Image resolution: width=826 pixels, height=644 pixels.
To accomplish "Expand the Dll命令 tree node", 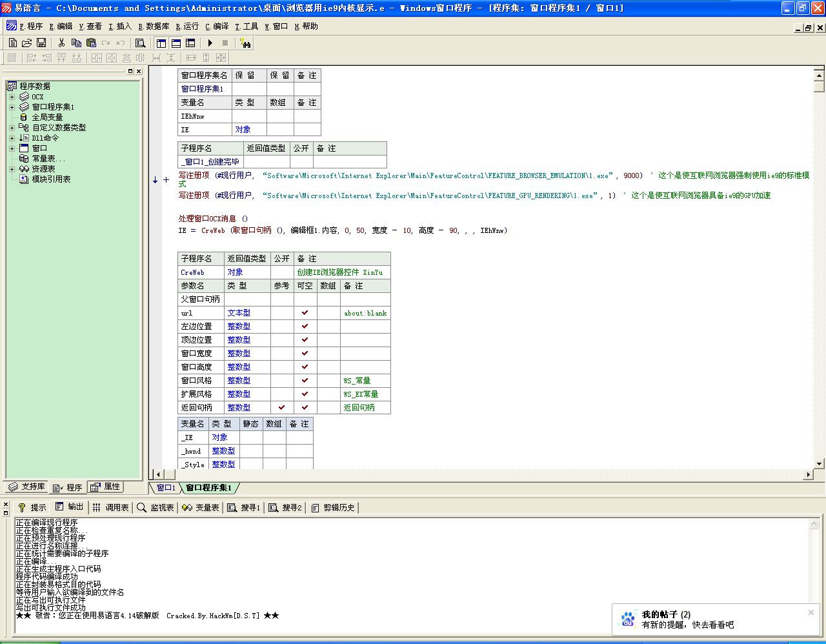I will point(12,138).
